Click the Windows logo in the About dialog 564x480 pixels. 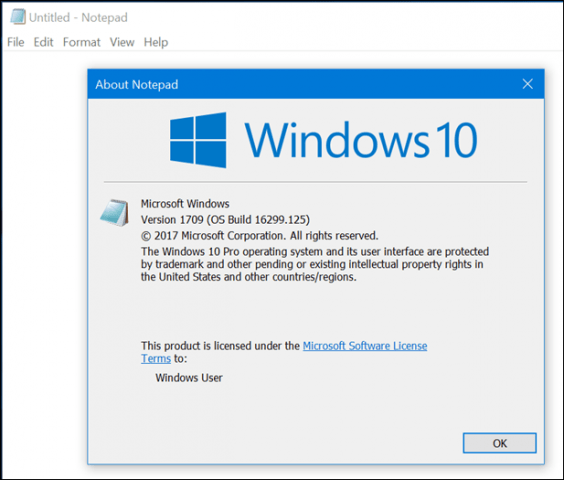[x=198, y=140]
